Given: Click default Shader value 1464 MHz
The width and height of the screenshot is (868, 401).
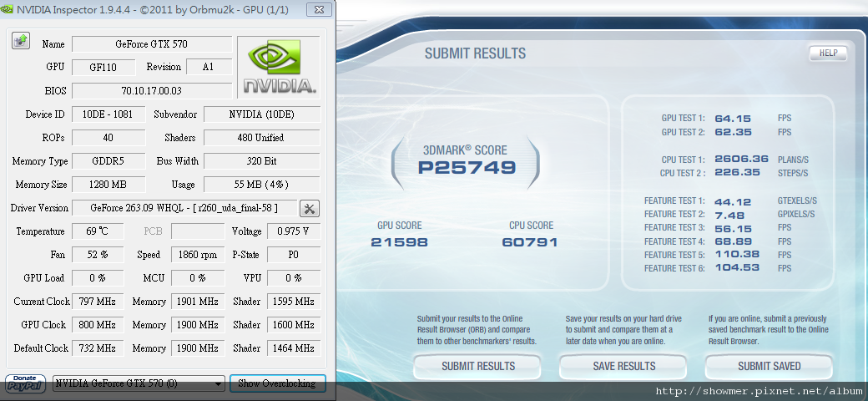Looking at the screenshot, I should (x=294, y=348).
